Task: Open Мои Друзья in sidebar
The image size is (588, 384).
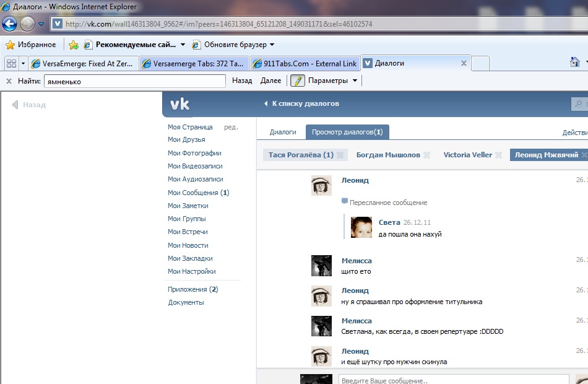Action: tap(186, 139)
